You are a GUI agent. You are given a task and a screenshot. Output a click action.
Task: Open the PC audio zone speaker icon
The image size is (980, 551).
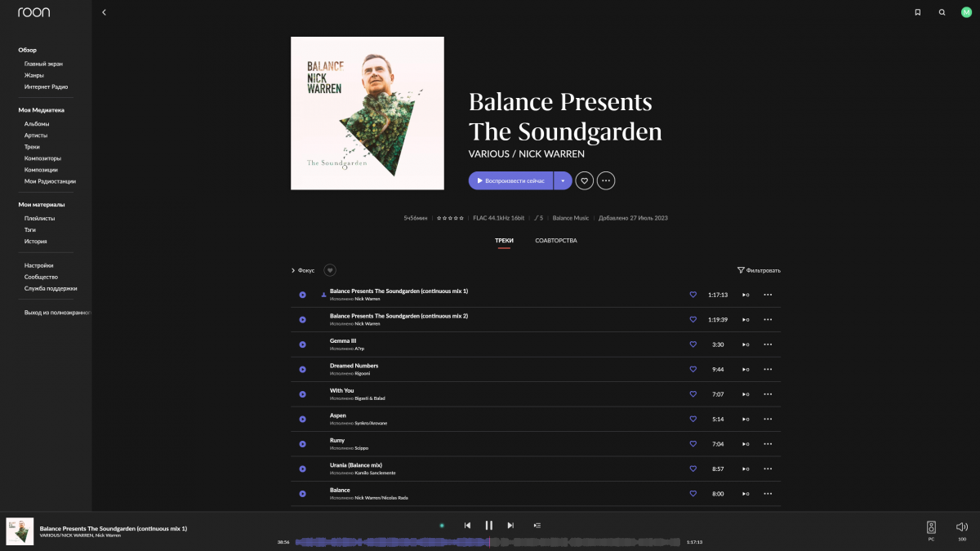(x=931, y=527)
